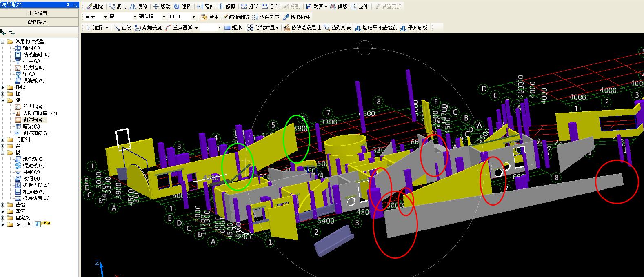Activate the 镜像 mirror tool

[x=139, y=7]
